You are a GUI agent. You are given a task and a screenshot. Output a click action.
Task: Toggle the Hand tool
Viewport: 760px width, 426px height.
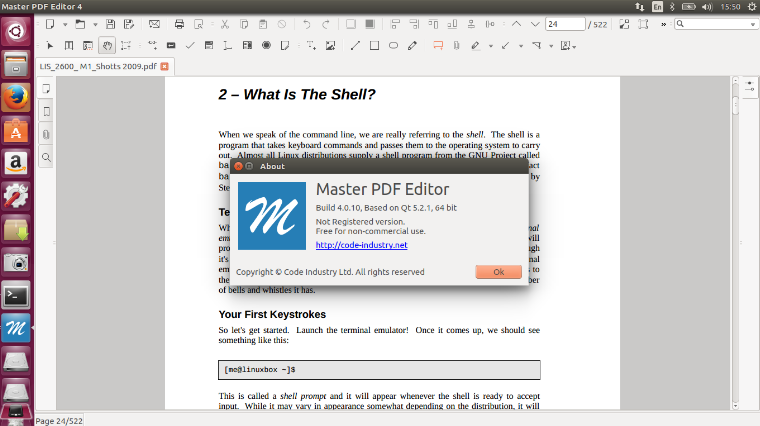click(107, 46)
